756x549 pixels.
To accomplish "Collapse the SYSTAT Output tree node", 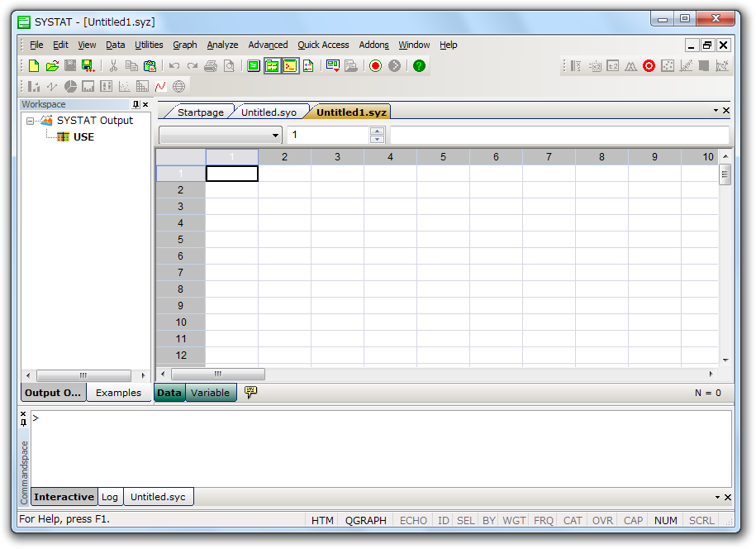I will tap(30, 121).
